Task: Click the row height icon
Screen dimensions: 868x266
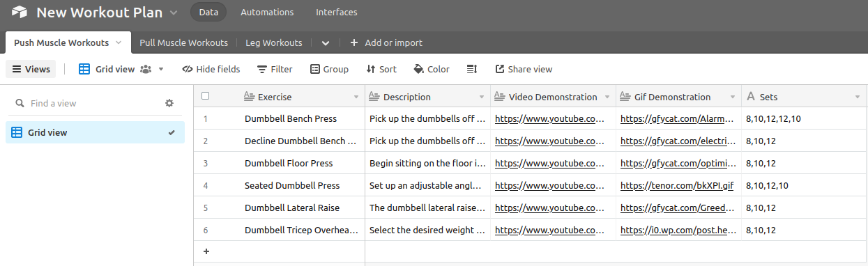Action: point(472,69)
